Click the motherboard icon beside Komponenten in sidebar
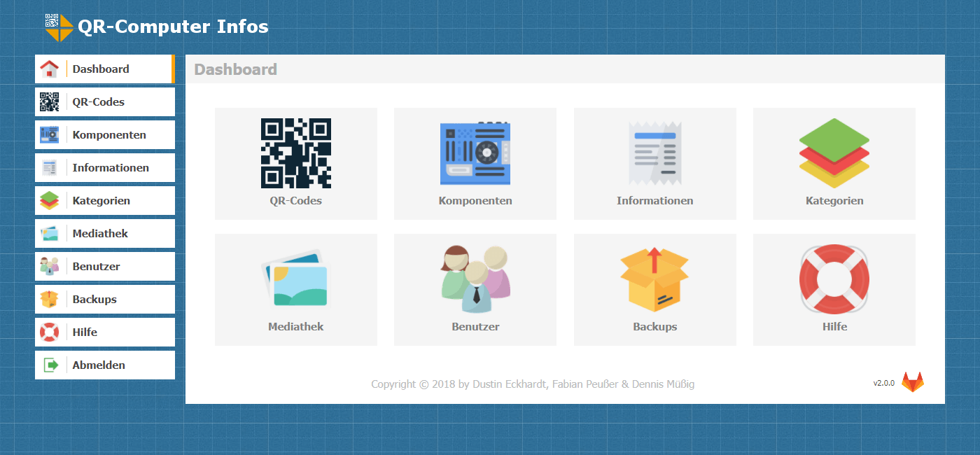 [49, 135]
